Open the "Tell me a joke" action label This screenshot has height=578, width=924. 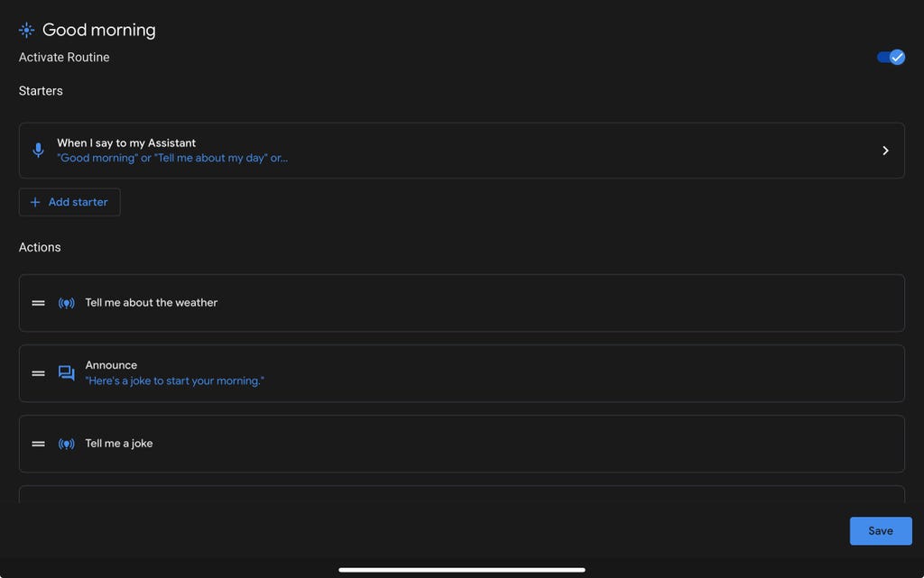click(118, 444)
